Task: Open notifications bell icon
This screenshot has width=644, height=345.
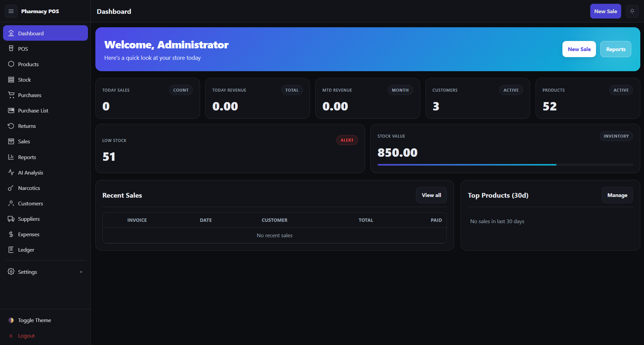Action: coord(632,11)
